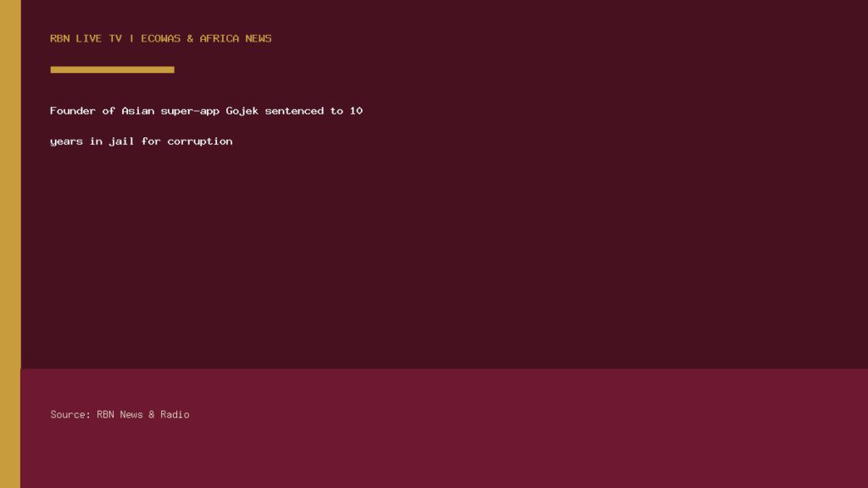The height and width of the screenshot is (488, 868).
Task: Click the headline line 'years in jail for corruption'
Action: [x=142, y=141]
